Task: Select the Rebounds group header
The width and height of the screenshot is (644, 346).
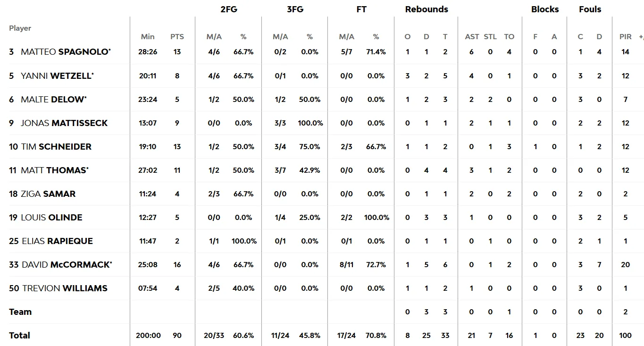Action: tap(427, 9)
